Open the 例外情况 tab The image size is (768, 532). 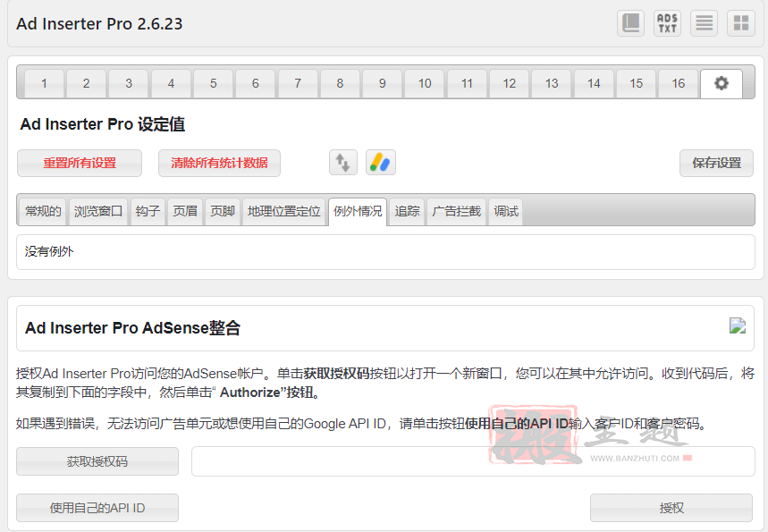pyautogui.click(x=358, y=212)
